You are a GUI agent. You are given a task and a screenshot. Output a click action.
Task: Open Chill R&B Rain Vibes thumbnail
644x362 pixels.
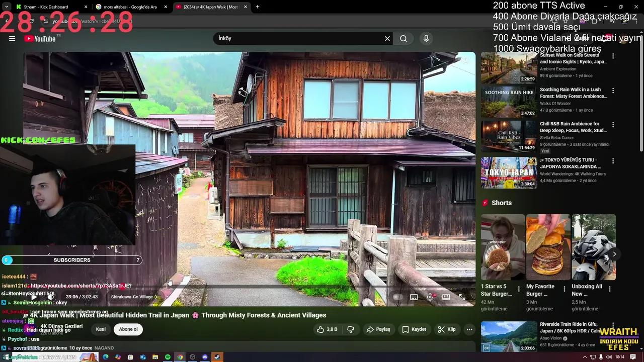509,136
